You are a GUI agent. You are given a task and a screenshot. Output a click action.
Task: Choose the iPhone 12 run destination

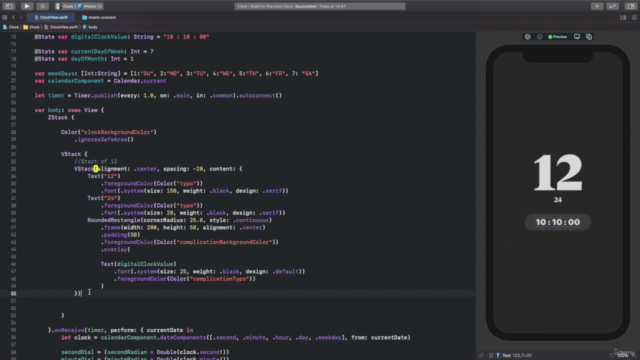(x=91, y=6)
